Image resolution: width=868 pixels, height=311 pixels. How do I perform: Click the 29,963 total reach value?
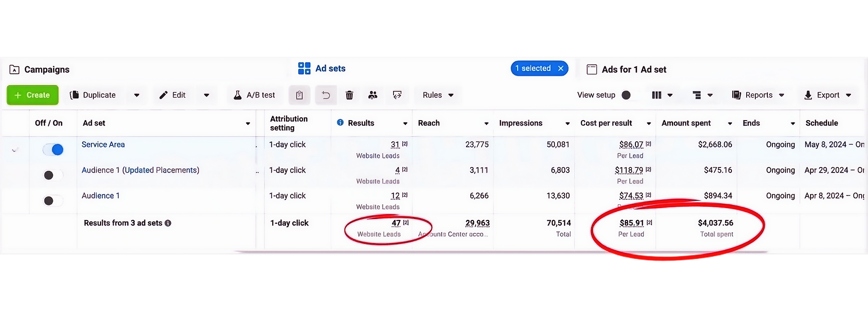(x=477, y=223)
